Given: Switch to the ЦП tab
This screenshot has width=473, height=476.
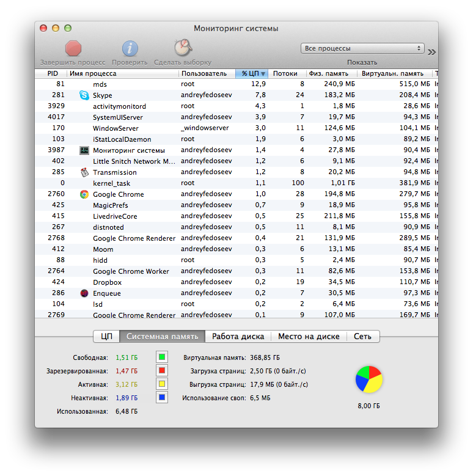Looking at the screenshot, I should coord(106,336).
